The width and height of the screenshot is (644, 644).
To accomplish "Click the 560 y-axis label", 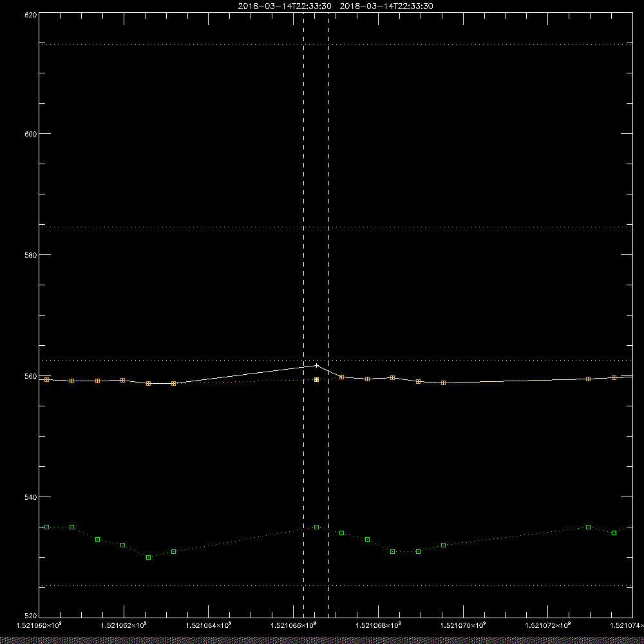I will [31, 376].
